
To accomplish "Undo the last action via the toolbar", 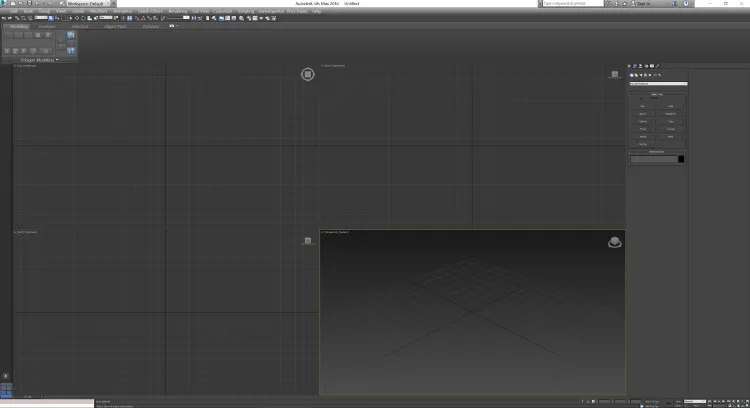I will pos(3,18).
